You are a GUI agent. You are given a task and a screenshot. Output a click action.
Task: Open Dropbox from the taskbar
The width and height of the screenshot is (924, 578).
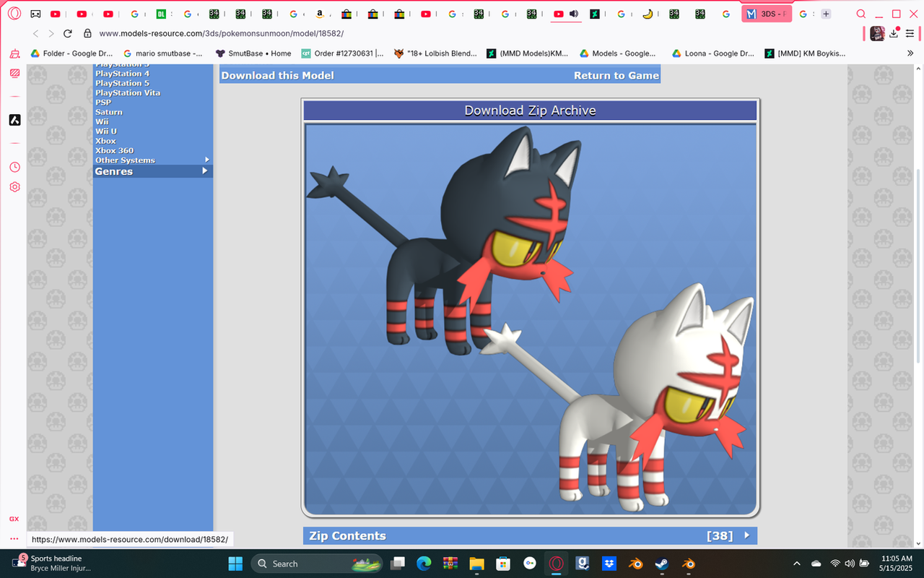click(609, 564)
